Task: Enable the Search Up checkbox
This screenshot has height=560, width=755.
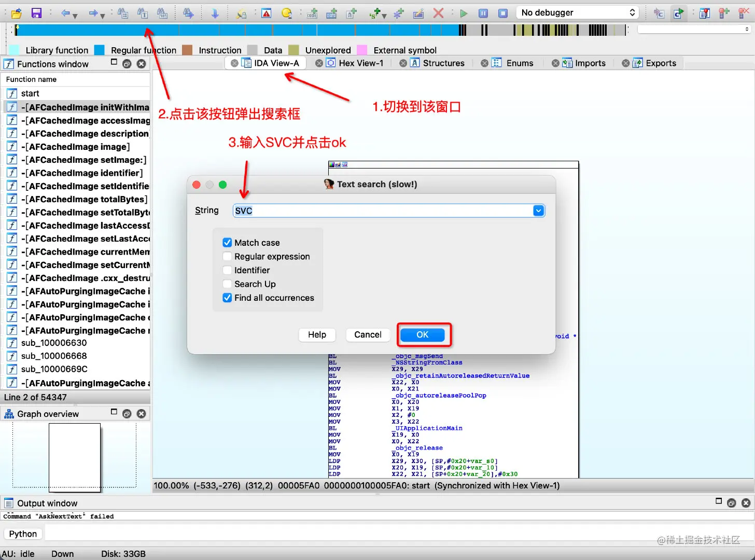Action: 227,284
